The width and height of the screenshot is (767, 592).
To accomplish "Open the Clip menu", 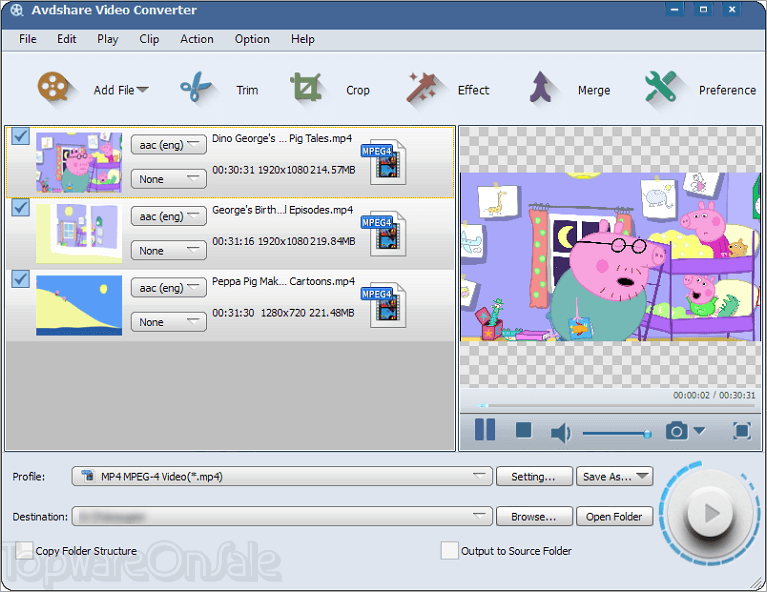I will click(149, 39).
